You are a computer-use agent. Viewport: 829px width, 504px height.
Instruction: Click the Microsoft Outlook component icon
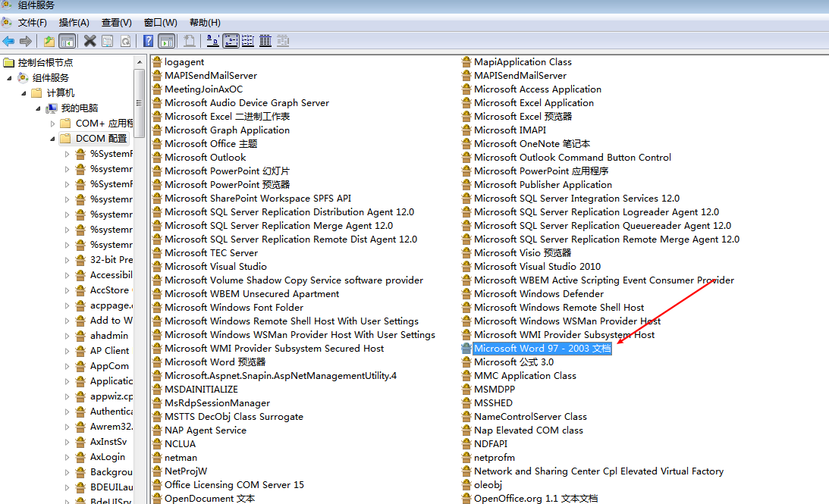click(157, 158)
